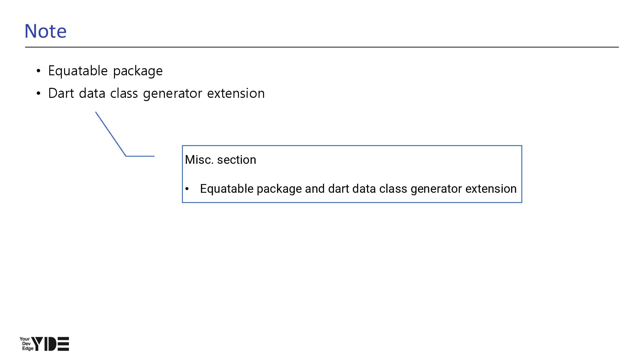This screenshot has width=644, height=362.
Task: Click "extension" at the end of the Dart bullet
Action: pyautogui.click(x=236, y=93)
